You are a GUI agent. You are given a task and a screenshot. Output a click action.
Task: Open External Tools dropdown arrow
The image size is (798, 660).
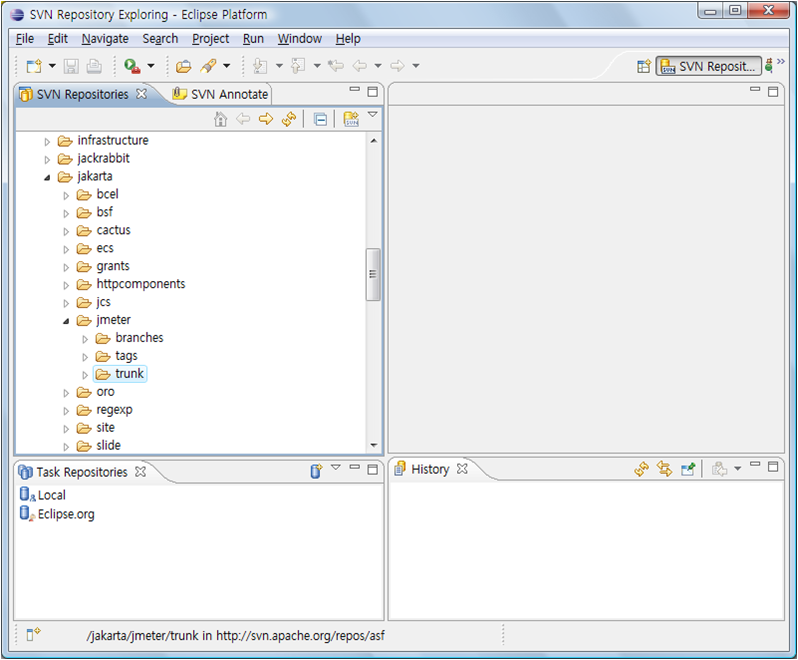point(151,66)
